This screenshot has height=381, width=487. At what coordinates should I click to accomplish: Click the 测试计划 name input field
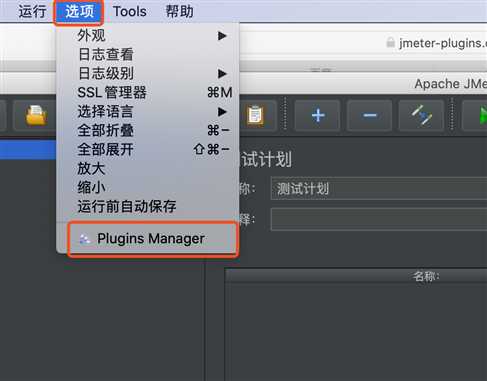pyautogui.click(x=379, y=188)
